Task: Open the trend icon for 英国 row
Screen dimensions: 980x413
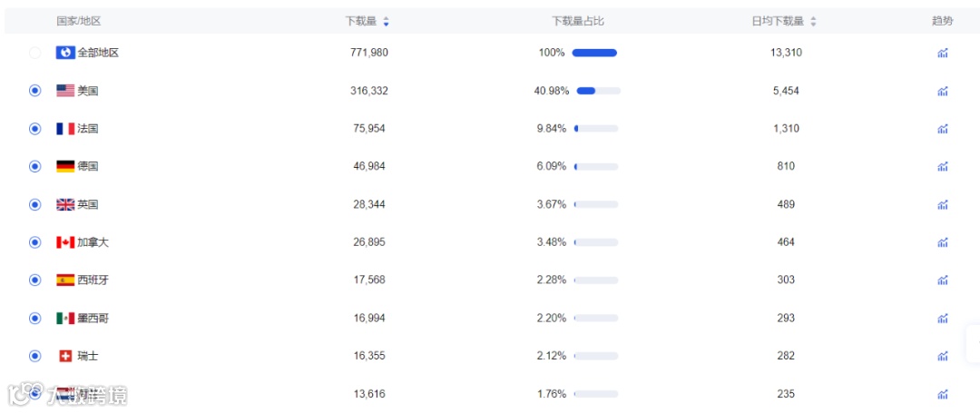Action: point(943,204)
